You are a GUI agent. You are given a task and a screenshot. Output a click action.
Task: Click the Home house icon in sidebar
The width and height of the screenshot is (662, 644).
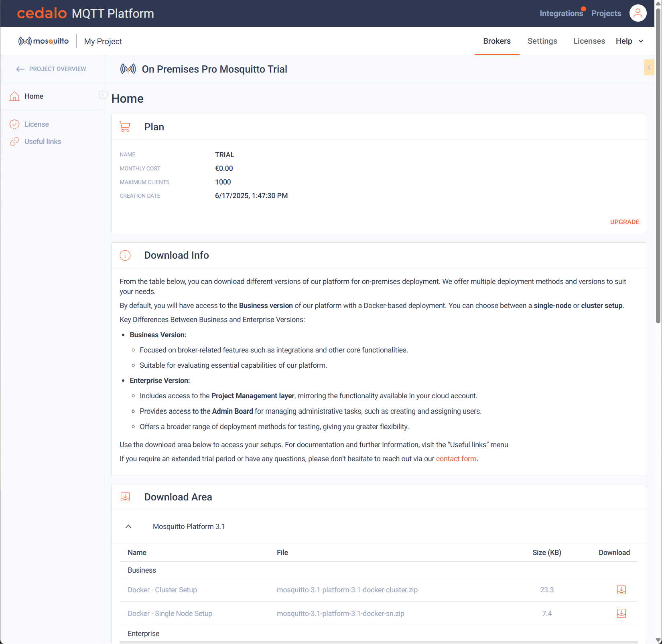pos(14,96)
